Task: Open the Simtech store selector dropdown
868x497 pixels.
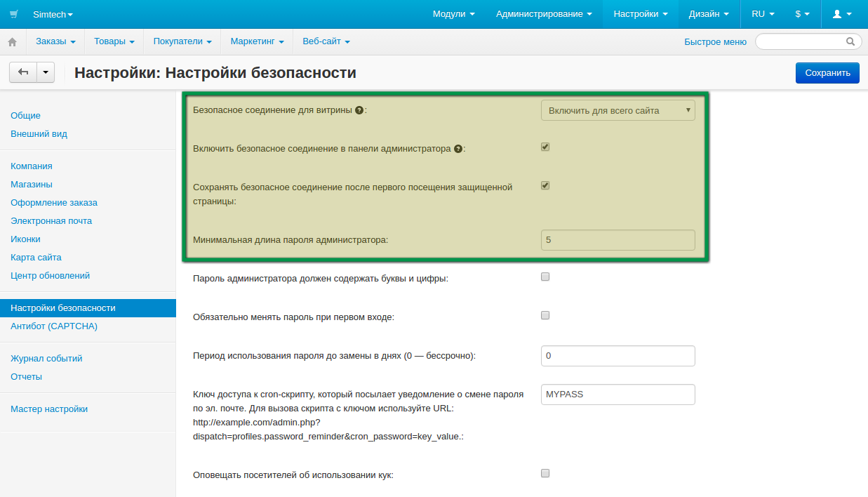Action: [x=53, y=14]
